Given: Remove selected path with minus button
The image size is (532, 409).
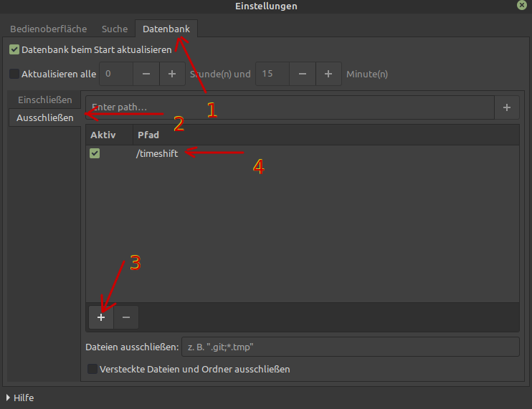Looking at the screenshot, I should tap(126, 317).
